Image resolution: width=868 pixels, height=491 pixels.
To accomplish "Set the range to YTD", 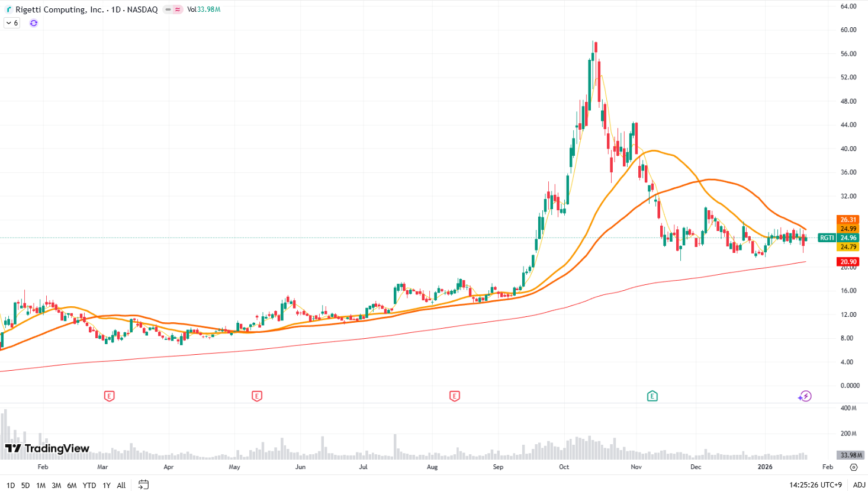I will pyautogui.click(x=89, y=485).
